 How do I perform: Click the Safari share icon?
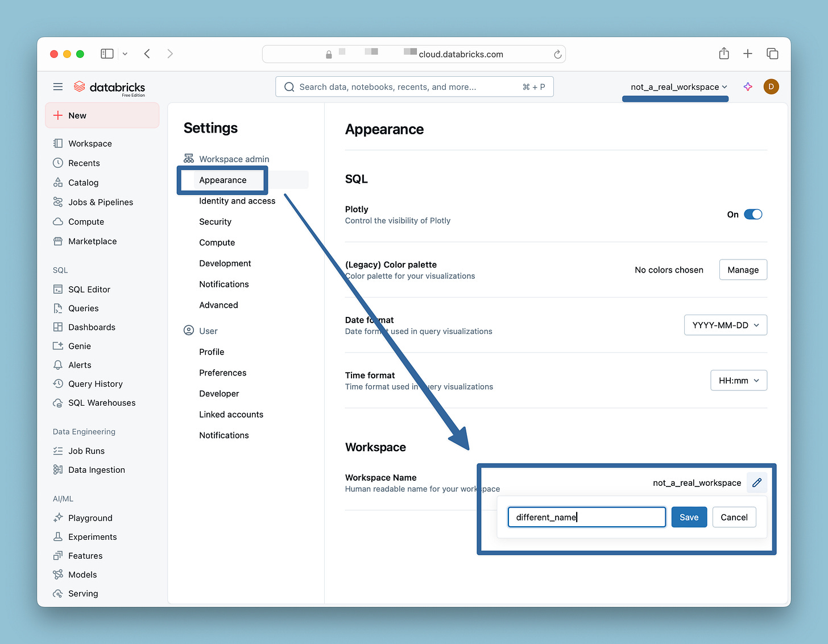click(723, 53)
